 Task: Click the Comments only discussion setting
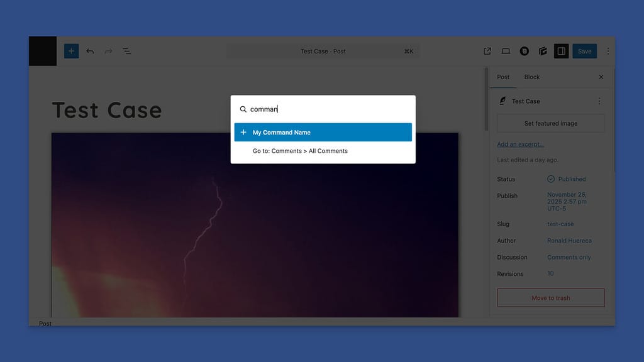click(x=569, y=257)
